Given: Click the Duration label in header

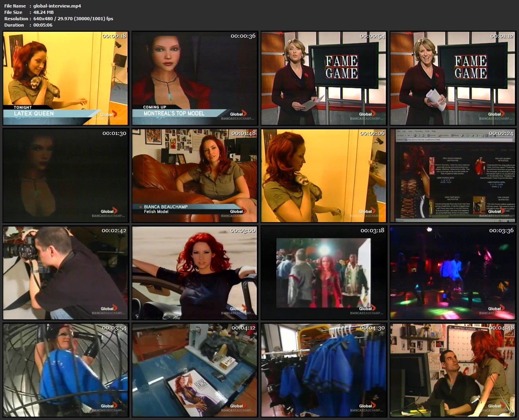Looking at the screenshot, I should click(x=14, y=25).
